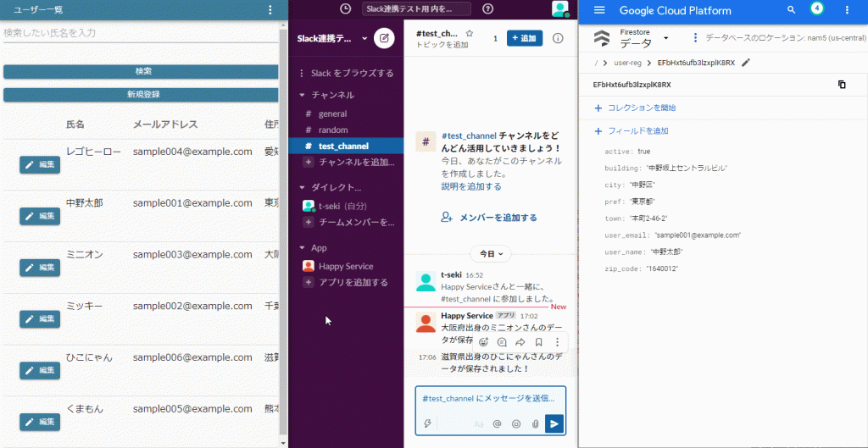
Task: Open more actions for message
Action: tap(558, 342)
